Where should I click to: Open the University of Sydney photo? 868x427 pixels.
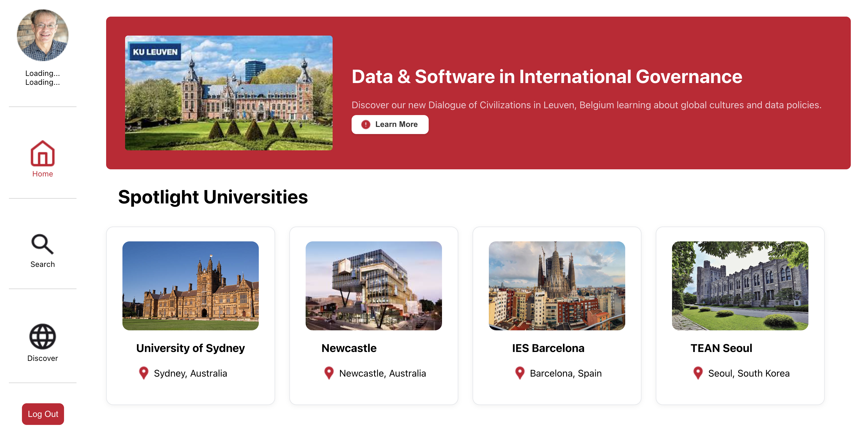[x=190, y=286]
